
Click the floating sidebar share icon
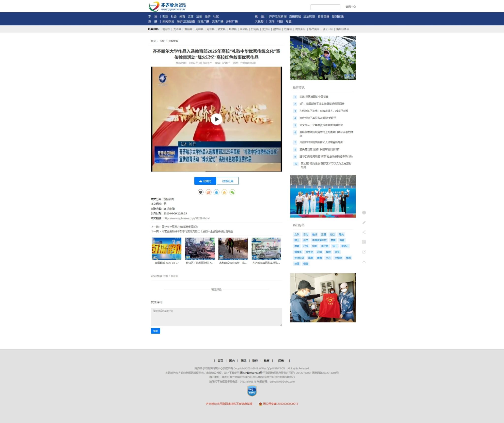coord(364,232)
